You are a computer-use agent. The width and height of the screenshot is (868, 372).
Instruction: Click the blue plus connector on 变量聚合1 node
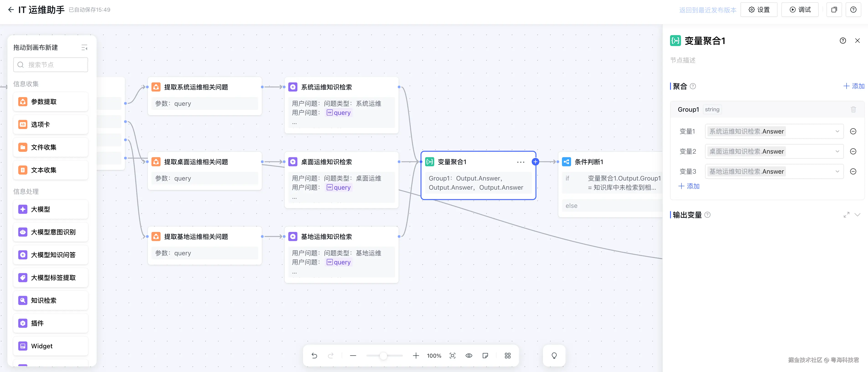pos(535,162)
